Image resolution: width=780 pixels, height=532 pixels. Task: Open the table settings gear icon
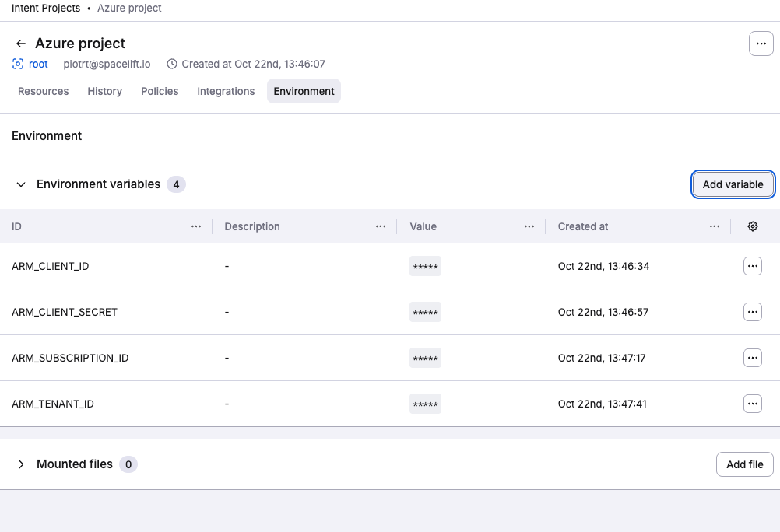click(752, 226)
